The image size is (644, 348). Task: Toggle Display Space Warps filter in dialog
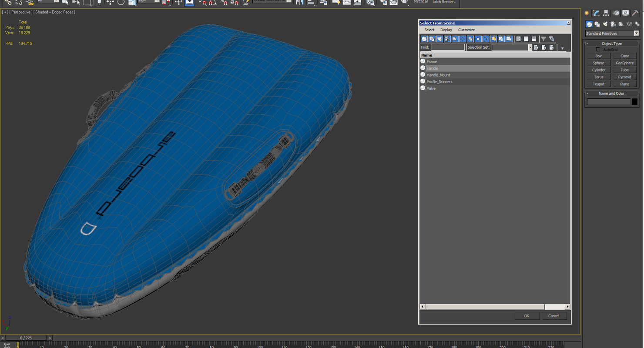(x=463, y=39)
